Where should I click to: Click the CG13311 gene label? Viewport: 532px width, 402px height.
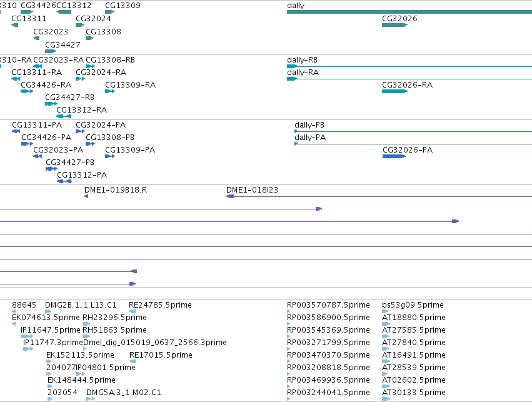click(x=29, y=19)
